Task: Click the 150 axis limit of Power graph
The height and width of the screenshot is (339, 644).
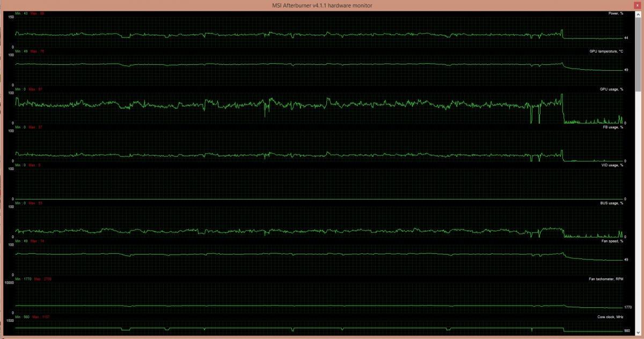Action: pos(10,17)
